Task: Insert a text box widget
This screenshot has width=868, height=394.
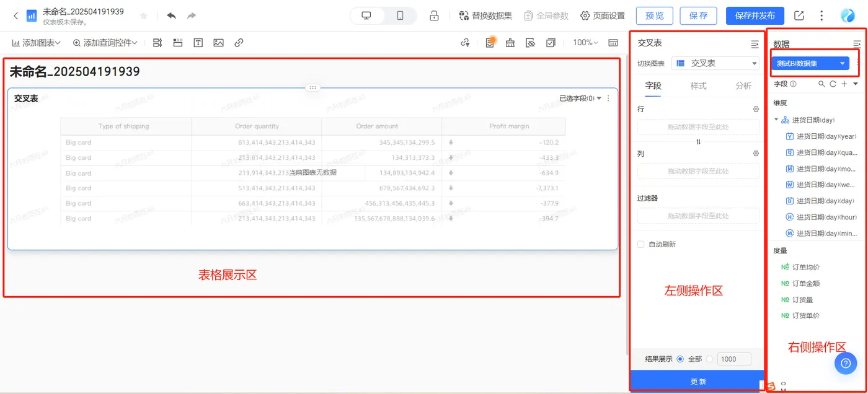Action: click(198, 43)
